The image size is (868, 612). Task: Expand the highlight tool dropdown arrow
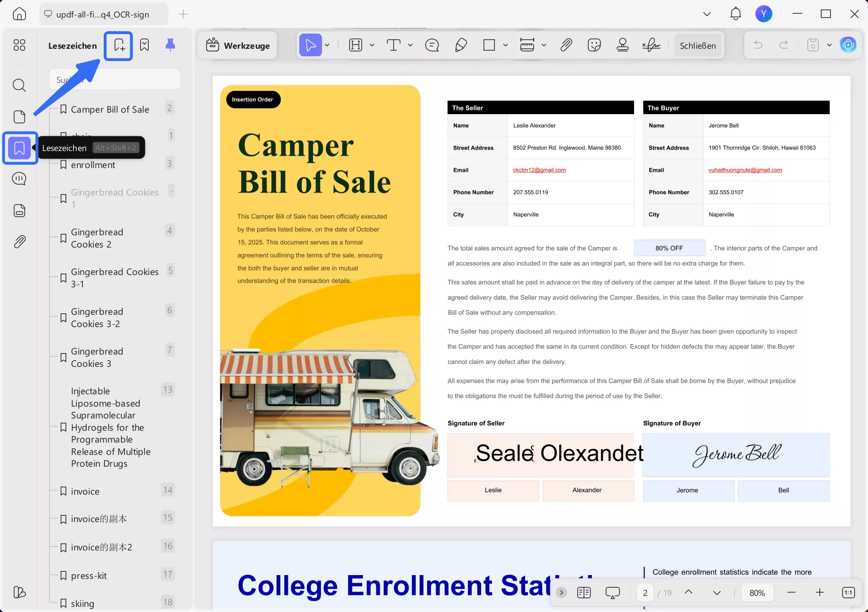[372, 45]
